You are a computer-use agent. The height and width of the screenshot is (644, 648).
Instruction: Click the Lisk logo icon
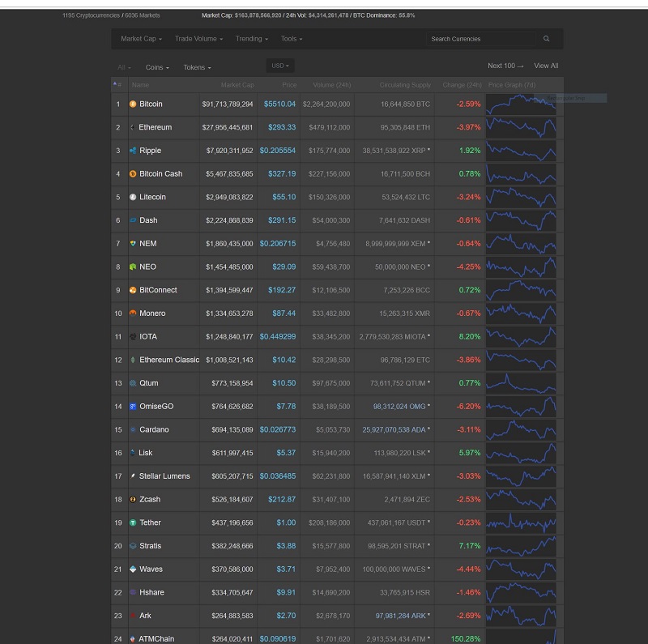(132, 453)
